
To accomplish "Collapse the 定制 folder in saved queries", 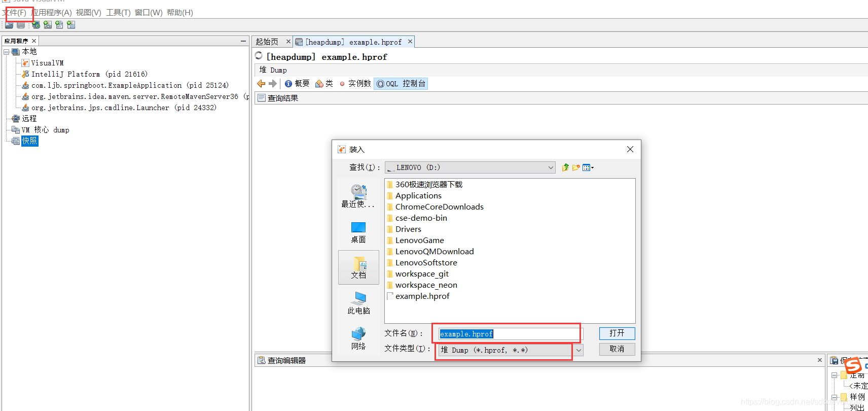I will point(834,375).
